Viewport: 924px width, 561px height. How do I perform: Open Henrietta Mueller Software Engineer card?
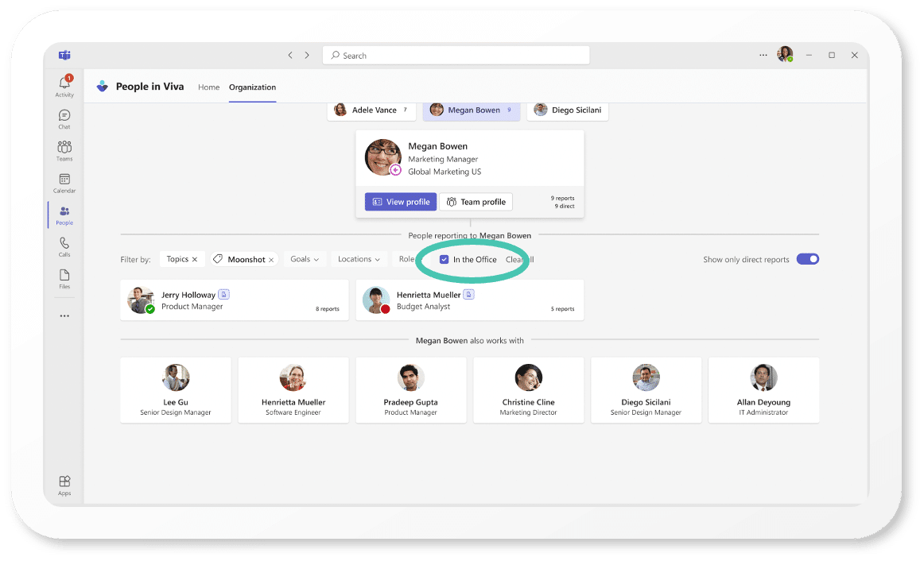click(x=293, y=389)
